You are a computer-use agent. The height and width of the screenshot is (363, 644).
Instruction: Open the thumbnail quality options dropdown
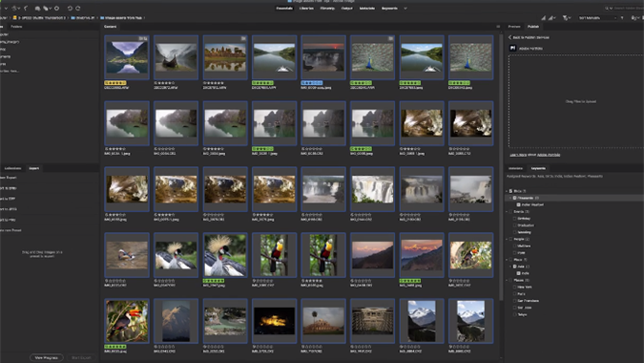(552, 18)
